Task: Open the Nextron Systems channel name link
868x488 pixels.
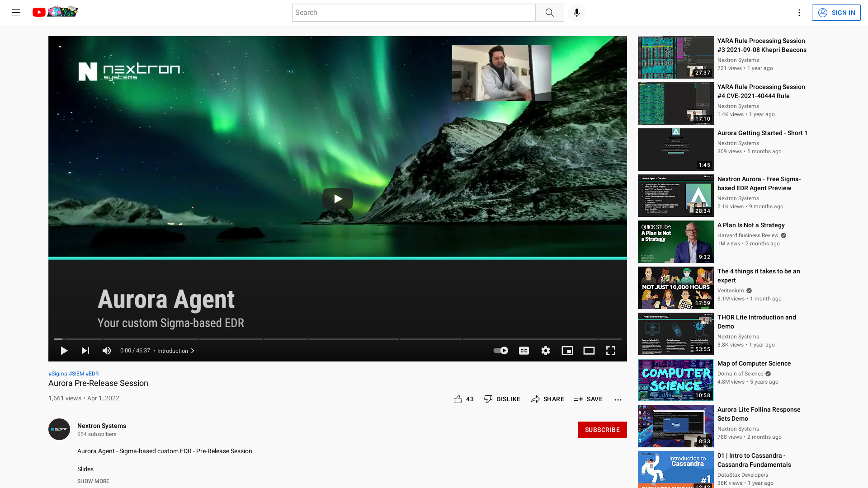Action: pyautogui.click(x=102, y=426)
